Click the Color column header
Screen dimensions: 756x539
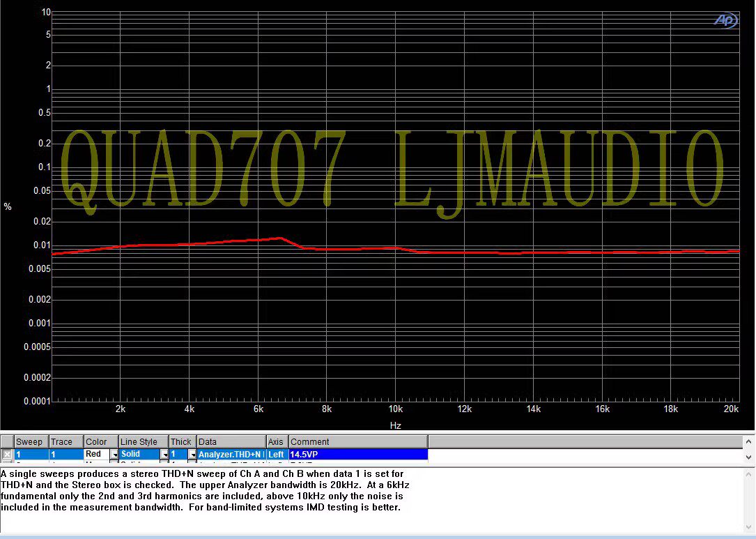coord(101,441)
